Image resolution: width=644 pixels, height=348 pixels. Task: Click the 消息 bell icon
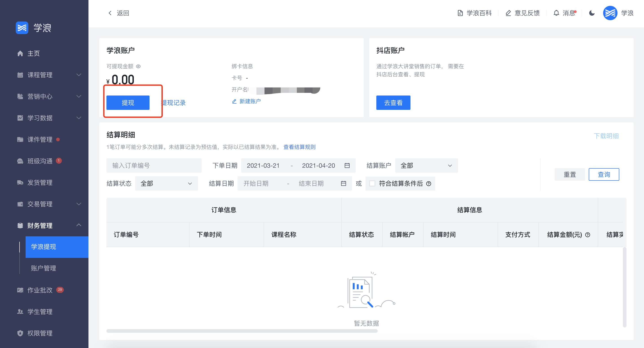pos(556,13)
